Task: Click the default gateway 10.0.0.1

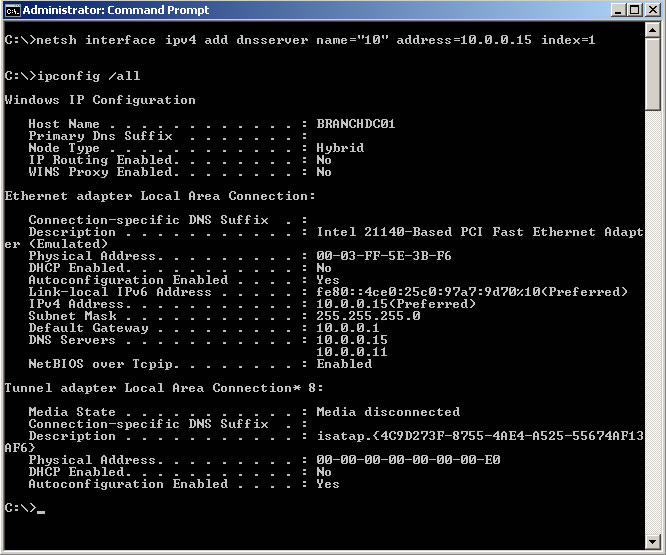Action: tap(347, 328)
